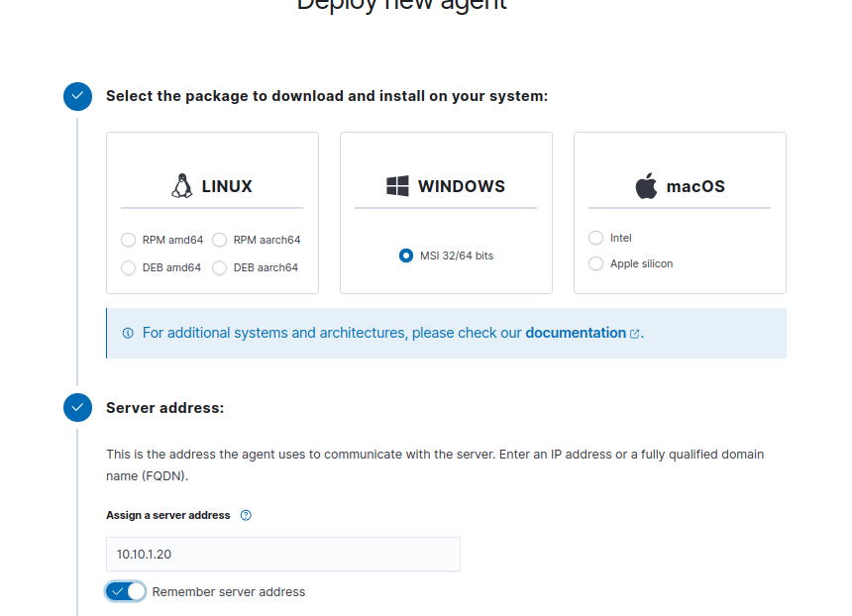Screen dimensions: 852x616
Task: Choose DEB aarch64 package
Action: click(x=220, y=267)
